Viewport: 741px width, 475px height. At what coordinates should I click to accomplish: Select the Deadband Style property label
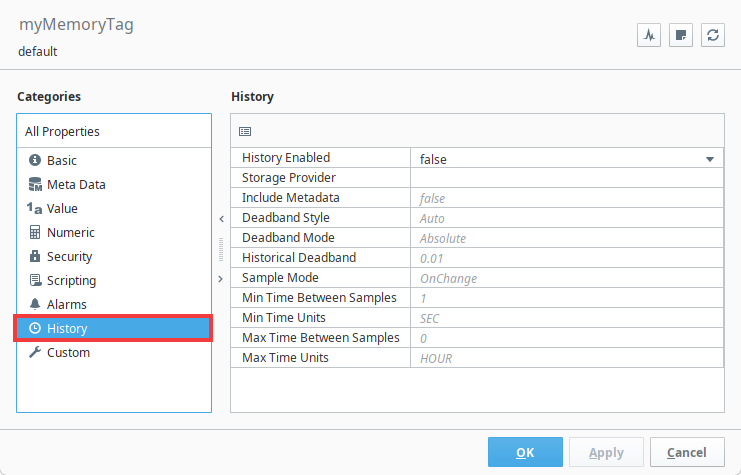[286, 217]
